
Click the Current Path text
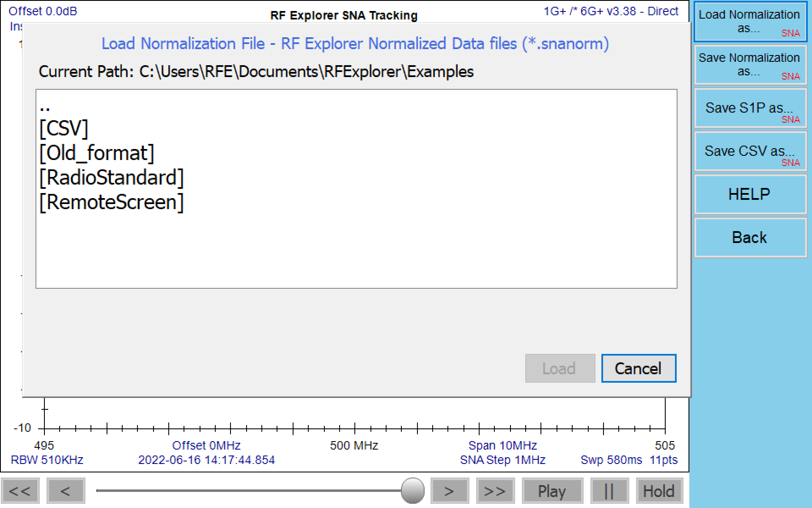tap(256, 72)
